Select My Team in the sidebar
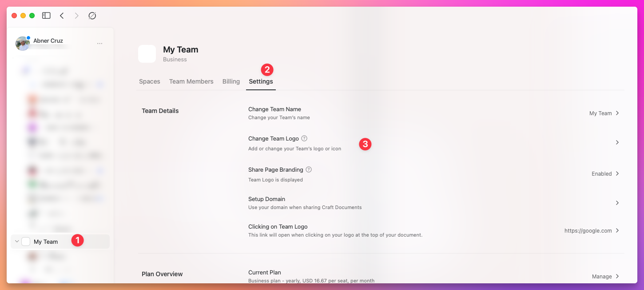The height and width of the screenshot is (290, 644). tap(60, 242)
